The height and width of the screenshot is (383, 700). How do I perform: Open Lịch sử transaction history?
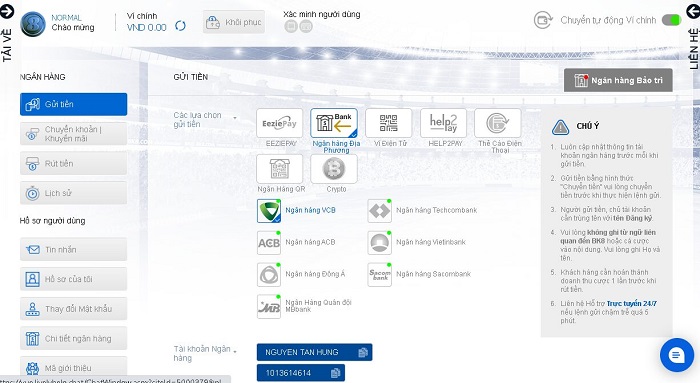(x=73, y=193)
